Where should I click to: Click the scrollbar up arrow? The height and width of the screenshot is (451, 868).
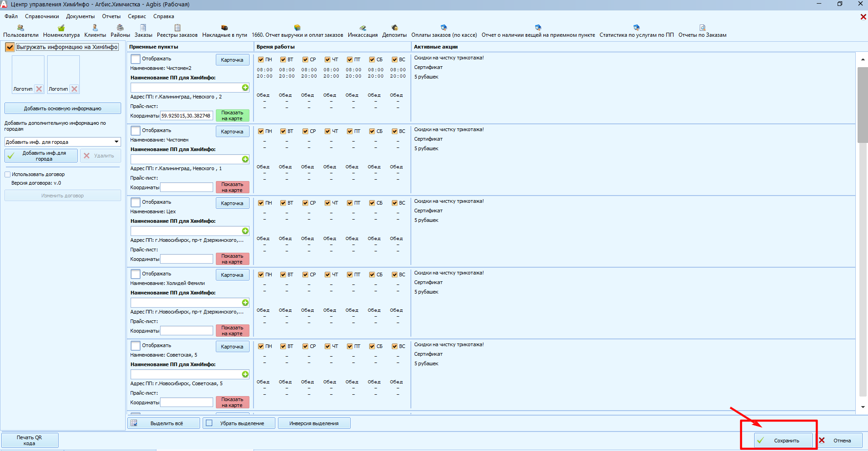[x=863, y=59]
